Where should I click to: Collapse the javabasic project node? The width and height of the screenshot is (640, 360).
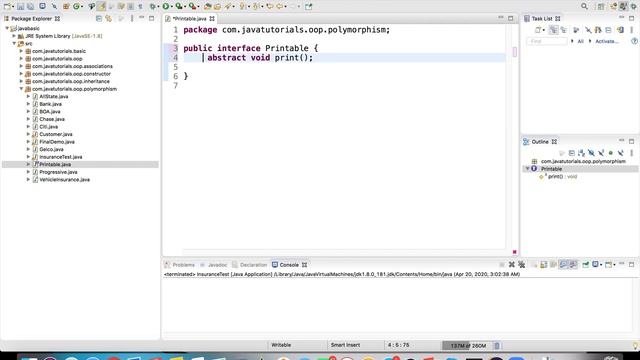[7, 28]
